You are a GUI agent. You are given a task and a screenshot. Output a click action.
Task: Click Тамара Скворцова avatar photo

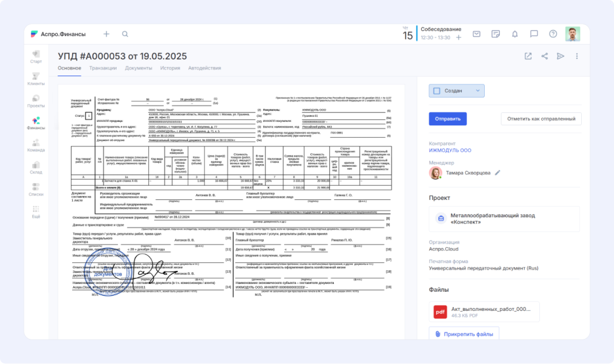[436, 172]
